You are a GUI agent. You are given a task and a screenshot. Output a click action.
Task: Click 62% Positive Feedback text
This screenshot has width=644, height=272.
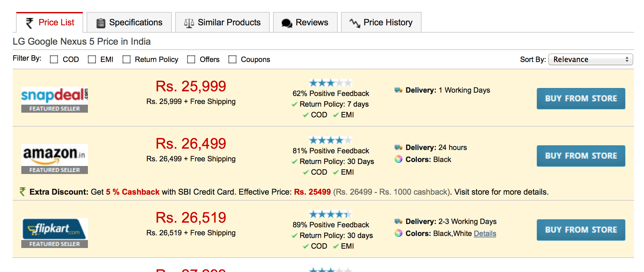pos(331,93)
